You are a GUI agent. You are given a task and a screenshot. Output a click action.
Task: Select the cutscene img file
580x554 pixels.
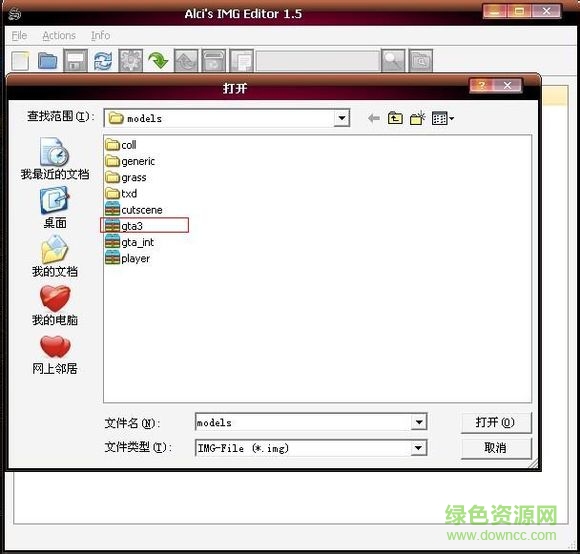[134, 210]
